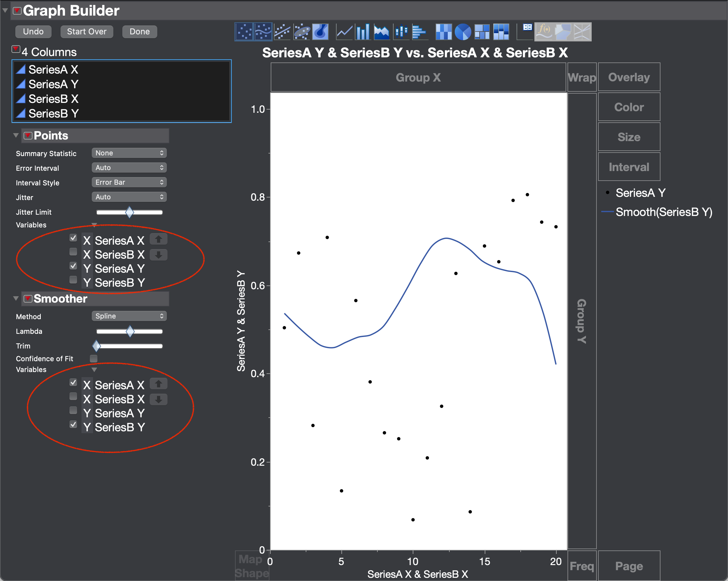The height and width of the screenshot is (581, 728).
Task: Open the Graph Builder red triangle menu
Action: click(17, 11)
